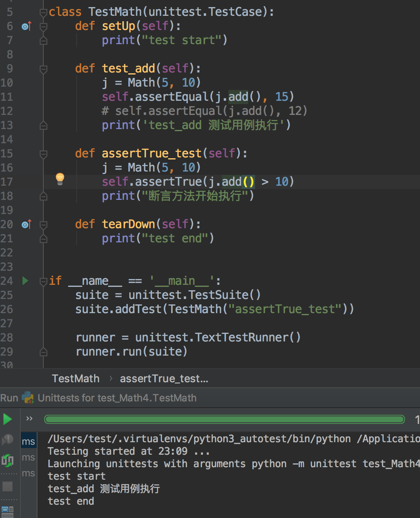Click line number 17 in the gutter
The height and width of the screenshot is (518, 420).
click(x=7, y=182)
